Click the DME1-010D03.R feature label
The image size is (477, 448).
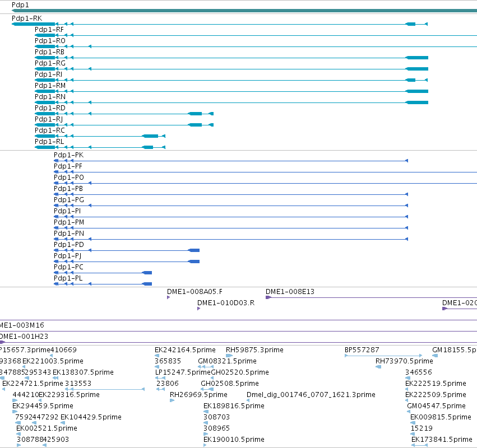click(x=226, y=303)
